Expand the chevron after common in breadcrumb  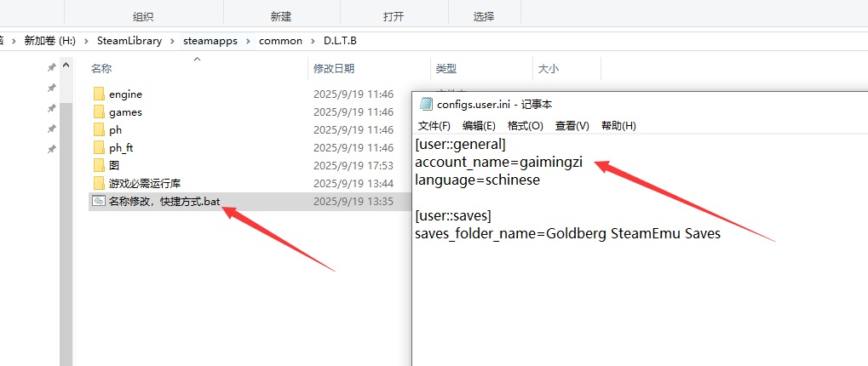[x=313, y=41]
